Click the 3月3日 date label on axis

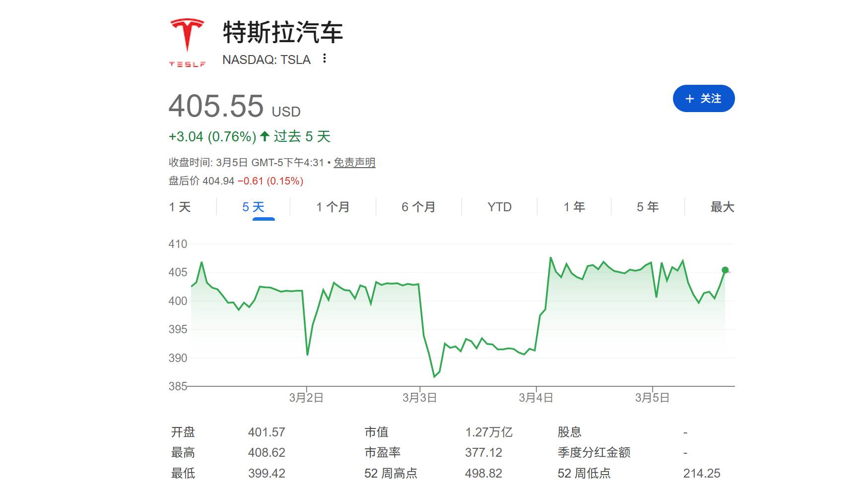tap(419, 398)
